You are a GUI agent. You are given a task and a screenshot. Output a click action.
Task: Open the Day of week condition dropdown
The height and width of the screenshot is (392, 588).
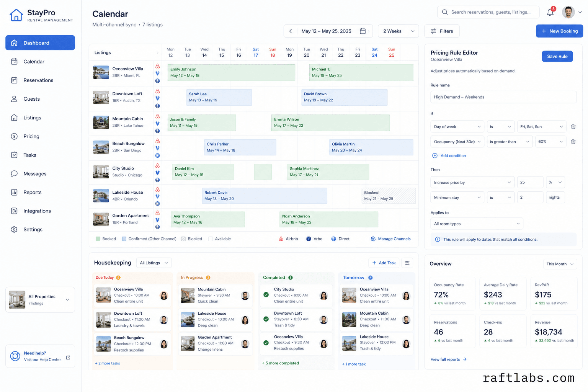pos(457,127)
